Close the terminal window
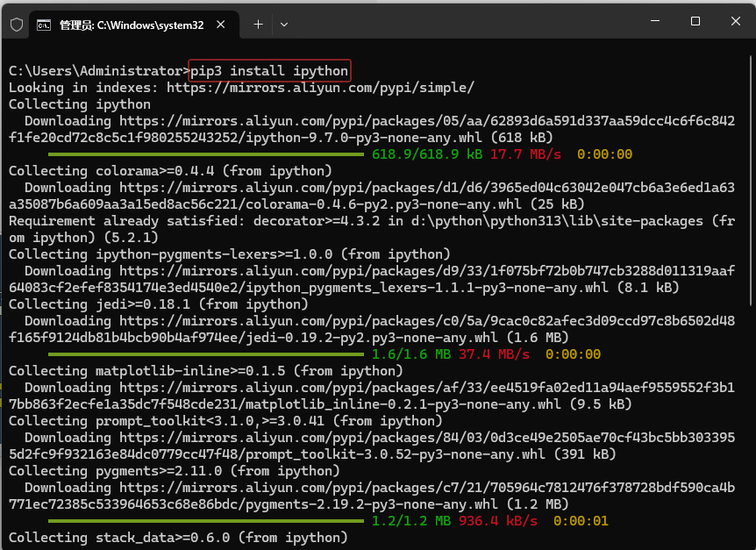Screen dimensions: 756x550 pyautogui.click(x=735, y=21)
